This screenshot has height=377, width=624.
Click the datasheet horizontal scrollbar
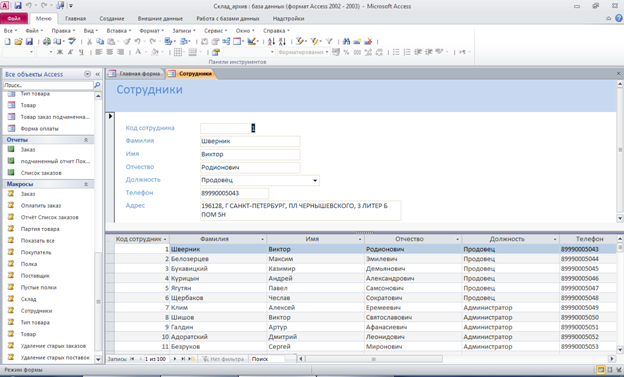click(373, 359)
